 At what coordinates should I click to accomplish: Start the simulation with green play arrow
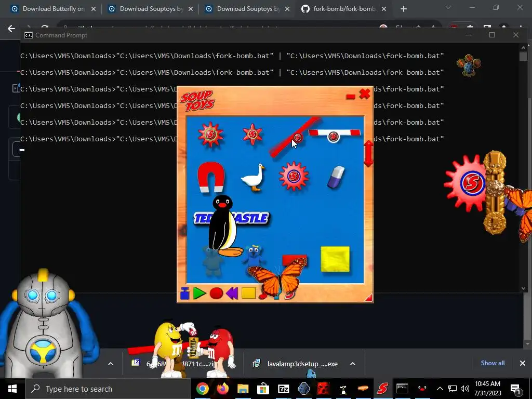(199, 293)
